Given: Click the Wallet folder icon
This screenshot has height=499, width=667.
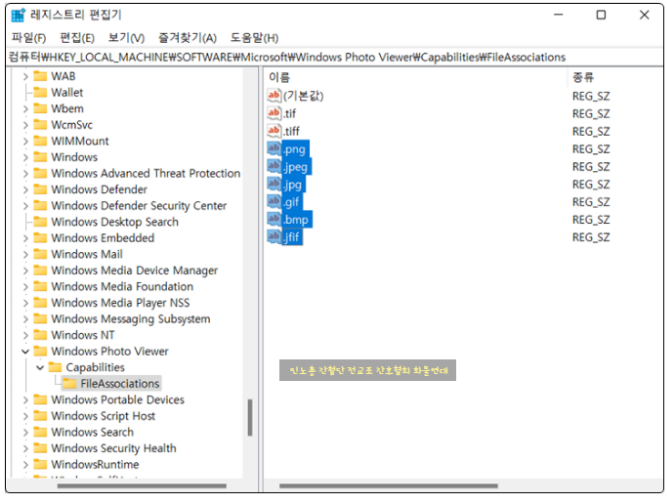Looking at the screenshot, I should pyautogui.click(x=40, y=92).
